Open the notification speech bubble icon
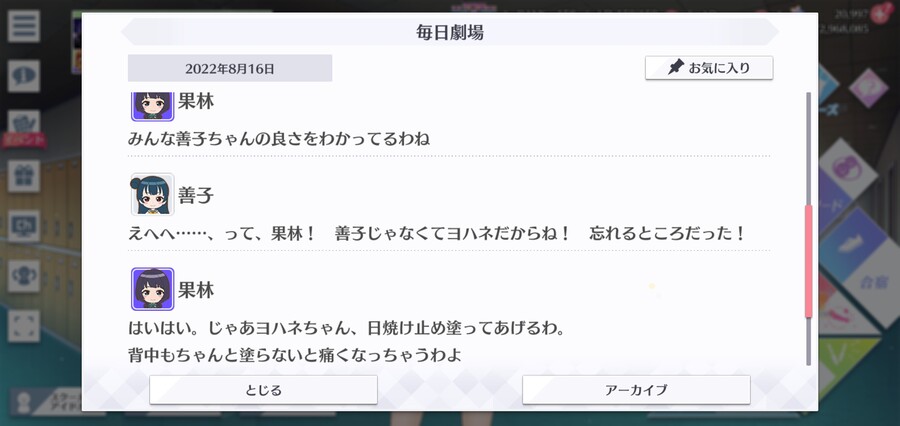Viewport: 900px width, 426px height. (x=24, y=76)
